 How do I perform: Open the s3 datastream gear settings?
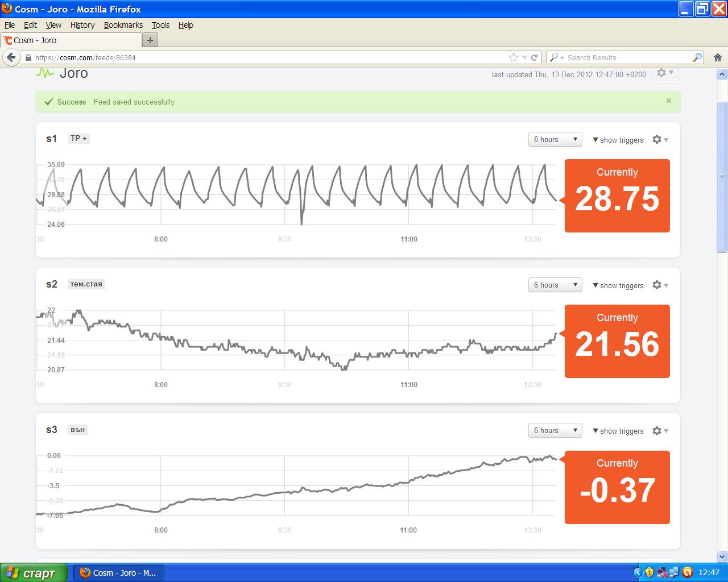pyautogui.click(x=660, y=431)
